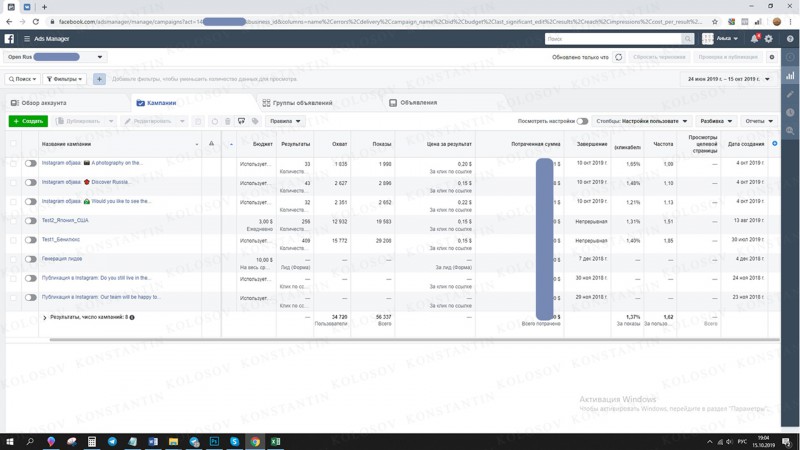
Task: Toggle the Test1_Бенилюкс campaign switch
Action: point(31,240)
